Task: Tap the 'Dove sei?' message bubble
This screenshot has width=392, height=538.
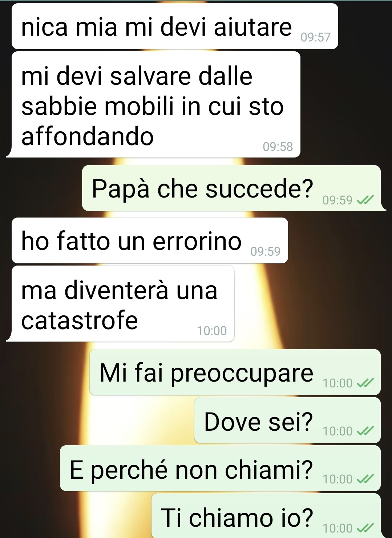Action: click(x=287, y=420)
